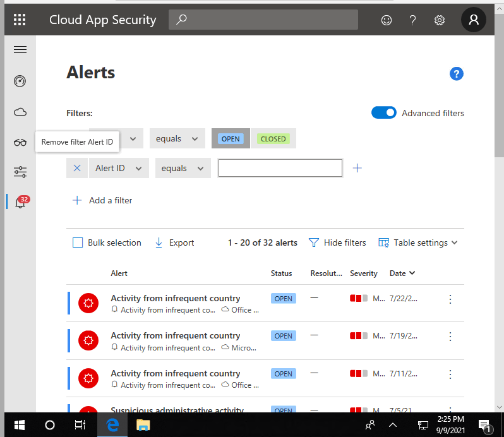Viewport: 504px width, 437px height.
Task: Click the Status column header
Action: [281, 273]
